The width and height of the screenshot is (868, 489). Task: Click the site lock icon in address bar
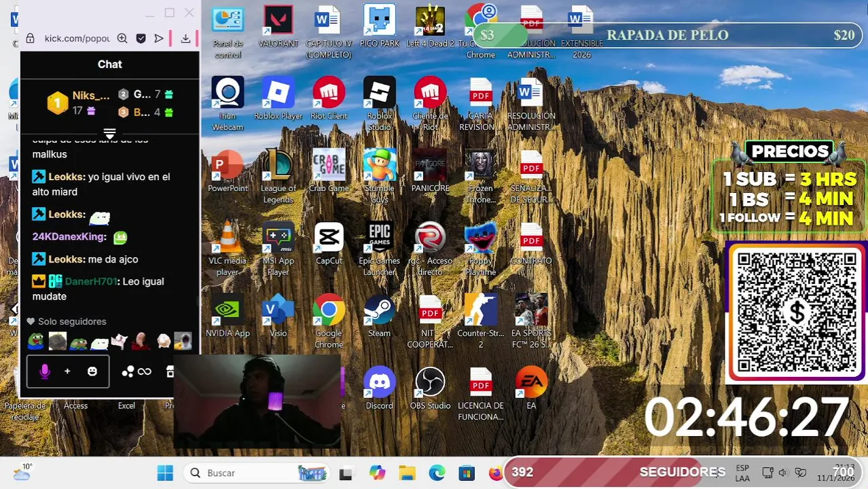30,39
